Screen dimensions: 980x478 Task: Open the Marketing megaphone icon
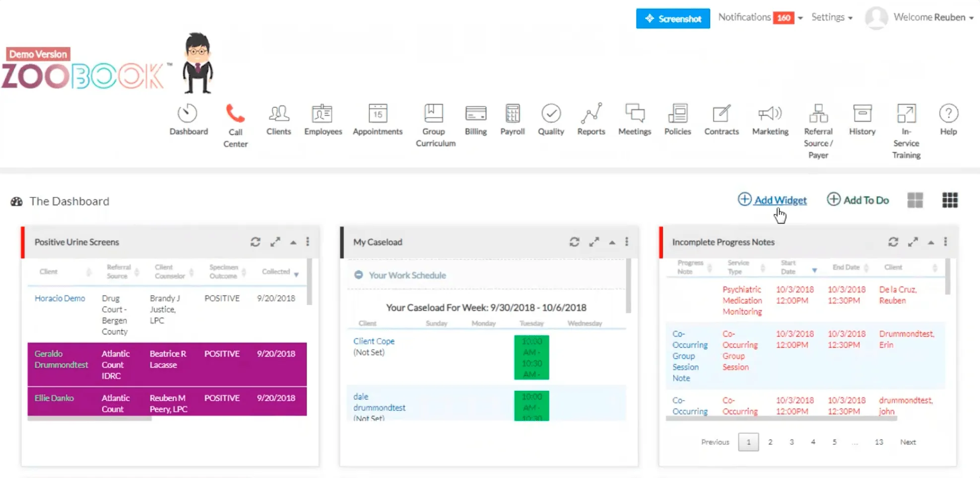[770, 114]
